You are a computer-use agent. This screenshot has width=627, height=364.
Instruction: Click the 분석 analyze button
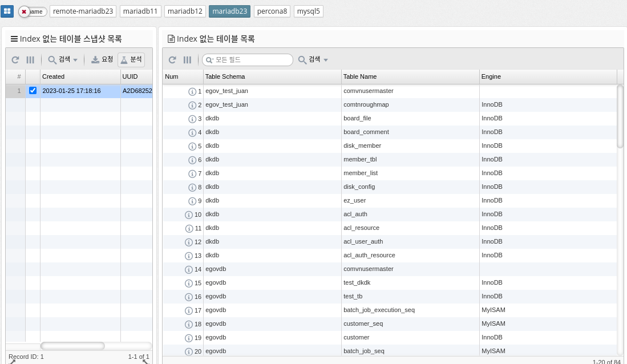[x=131, y=60]
